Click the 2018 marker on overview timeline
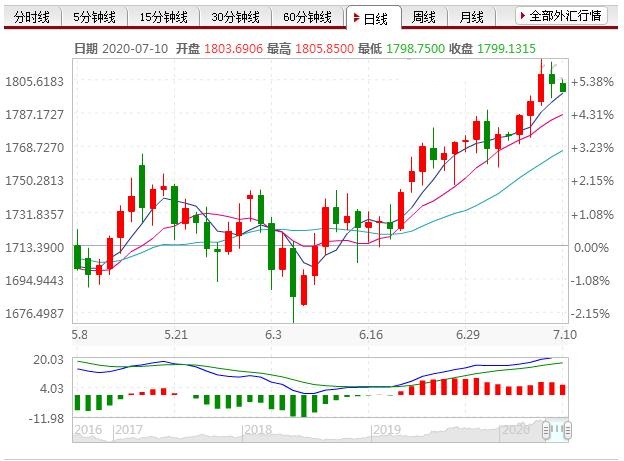 coord(258,430)
